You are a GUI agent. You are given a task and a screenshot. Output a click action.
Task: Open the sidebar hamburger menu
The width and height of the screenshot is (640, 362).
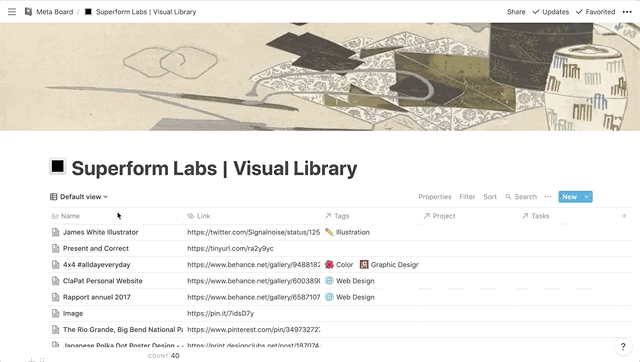pyautogui.click(x=12, y=12)
